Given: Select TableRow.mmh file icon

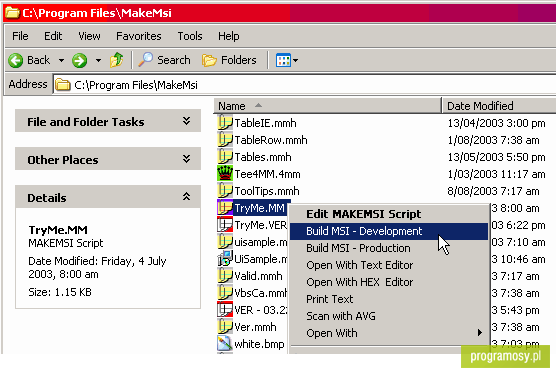Looking at the screenshot, I should pos(224,140).
